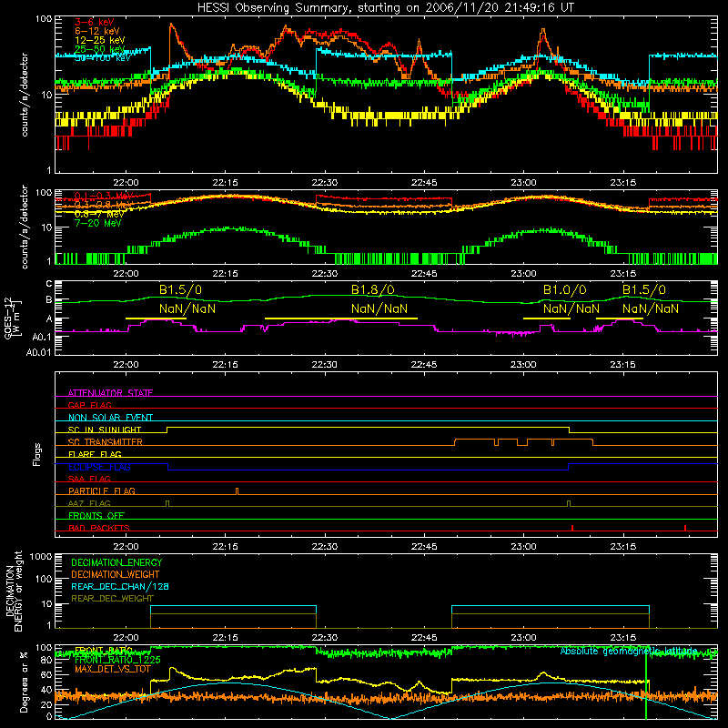Click the PARTICLE_FLAG spike after 22:15
Image resolution: width=728 pixels, height=728 pixels.
pyautogui.click(x=238, y=491)
